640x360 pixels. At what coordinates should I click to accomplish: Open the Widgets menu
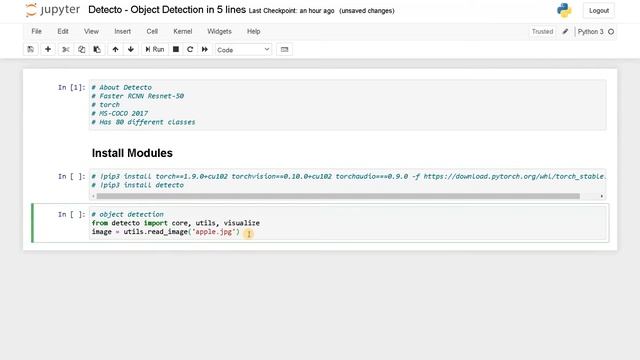[x=219, y=31]
